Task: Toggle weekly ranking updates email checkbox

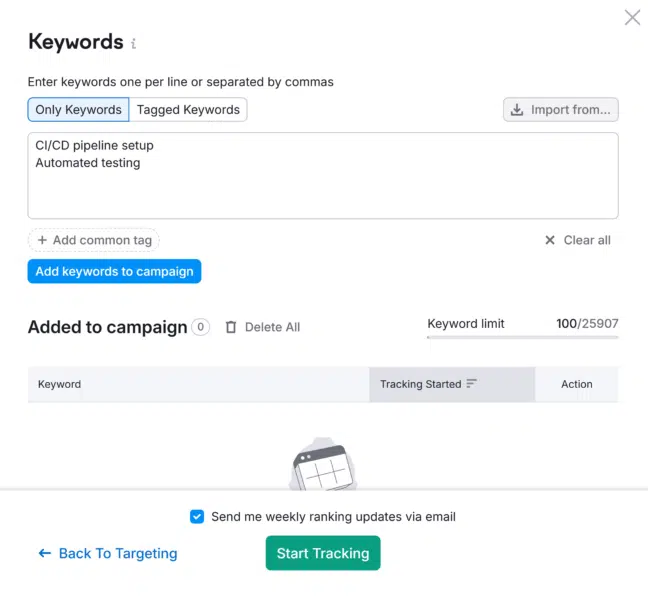Action: 197,517
